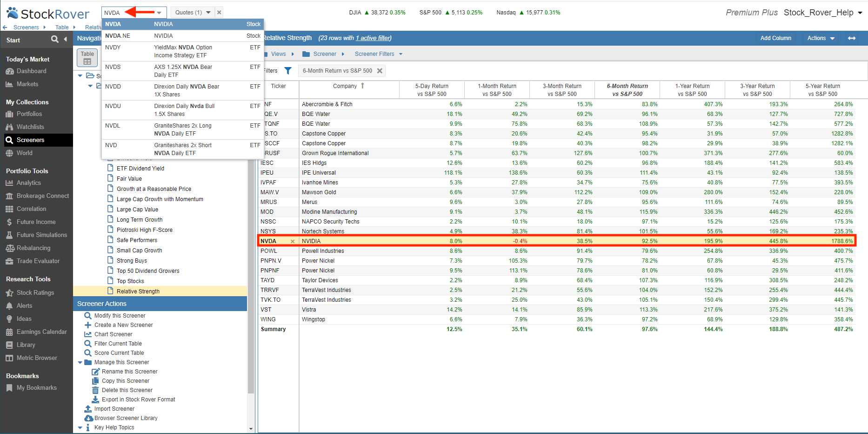Open Correlation tool
Screen dimensions: 868x434
coord(31,209)
